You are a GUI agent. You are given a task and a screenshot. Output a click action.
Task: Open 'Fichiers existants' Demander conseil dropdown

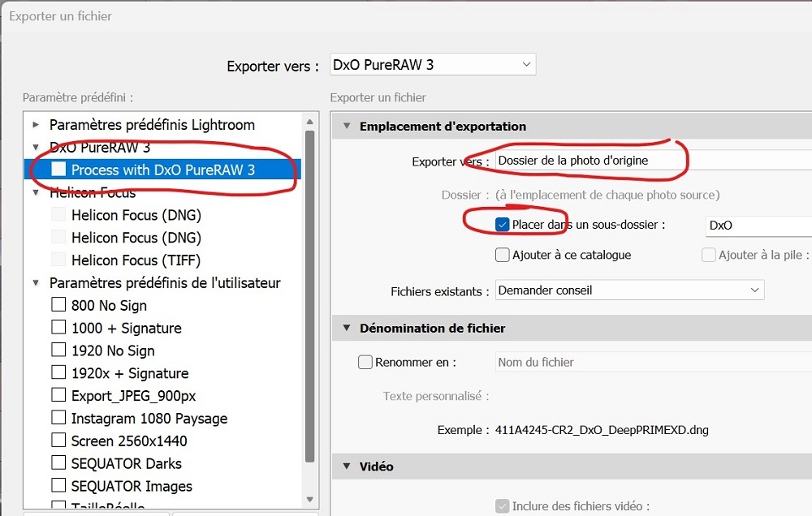point(629,290)
